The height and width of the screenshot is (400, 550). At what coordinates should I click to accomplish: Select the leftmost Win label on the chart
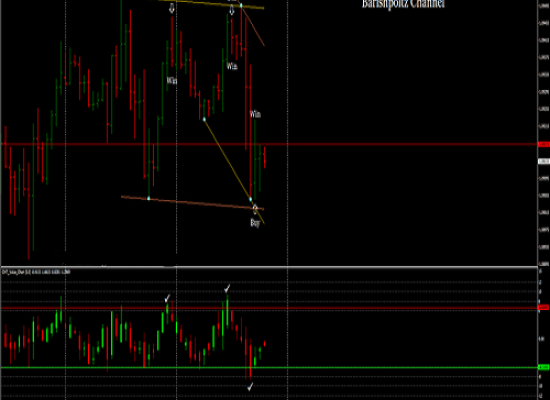(172, 80)
